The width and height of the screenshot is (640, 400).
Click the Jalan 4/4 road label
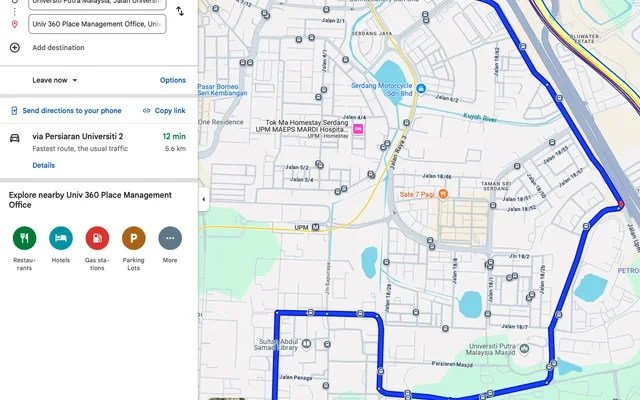click(354, 118)
